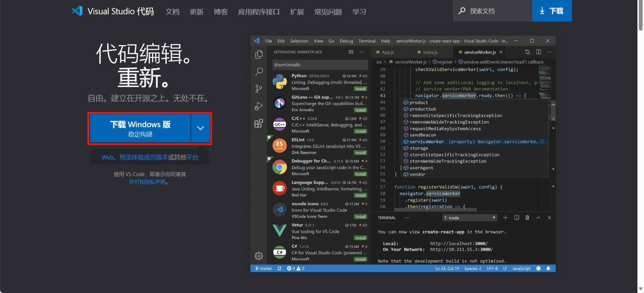Open the 预览体验成员版本 link
This screenshot has height=293, width=644.
tap(144, 157)
